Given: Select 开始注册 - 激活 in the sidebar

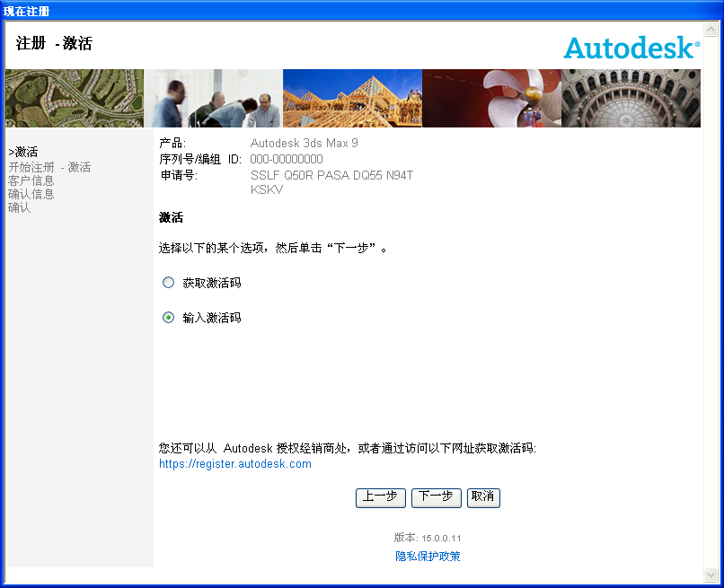Looking at the screenshot, I should (x=49, y=167).
